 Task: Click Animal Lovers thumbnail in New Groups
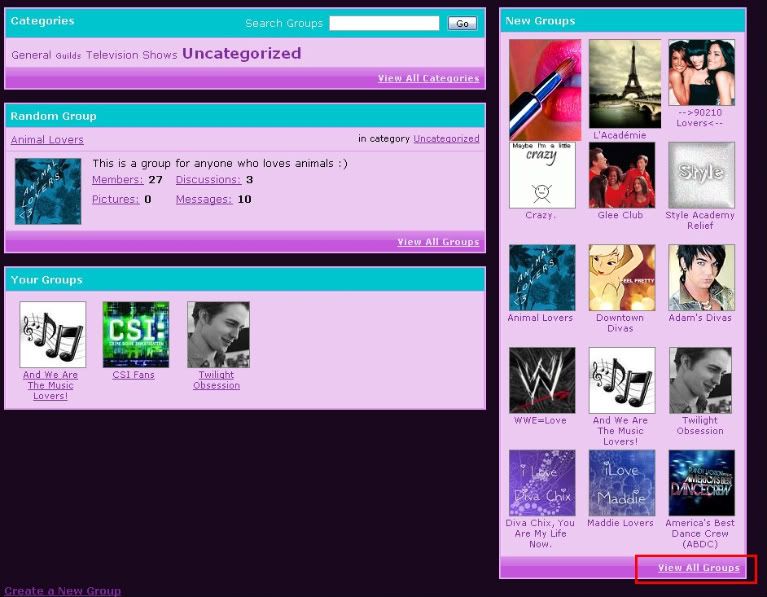click(542, 277)
